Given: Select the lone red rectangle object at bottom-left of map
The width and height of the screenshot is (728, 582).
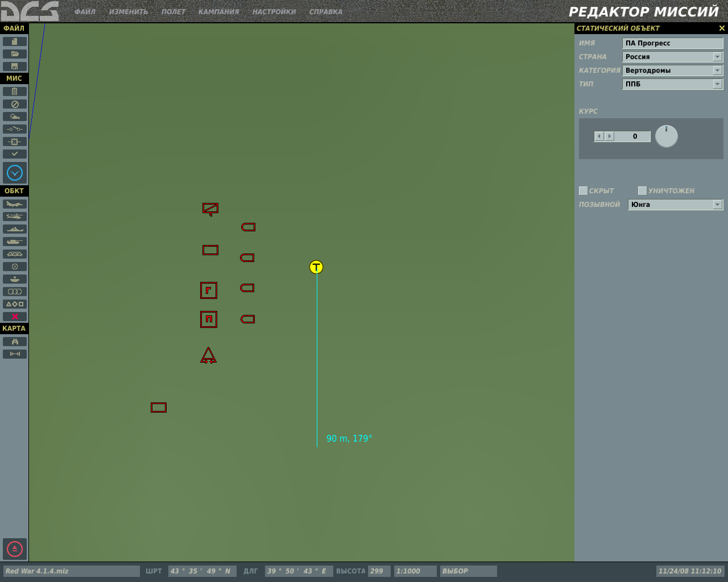Looking at the screenshot, I should click(159, 408).
